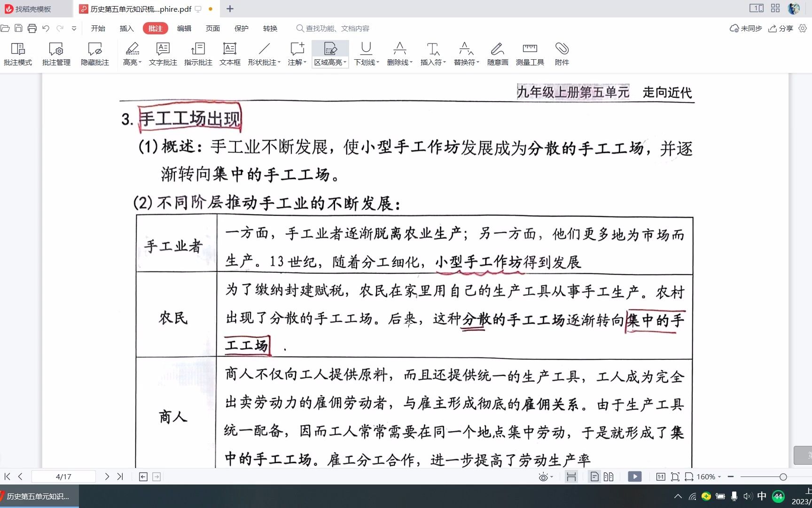Click the zoom slider handle
Viewport: 812px width, 508px height.
[783, 477]
